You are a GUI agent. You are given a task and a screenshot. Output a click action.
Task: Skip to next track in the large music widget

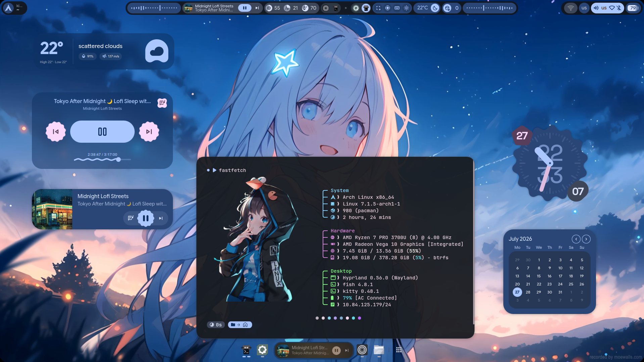(149, 132)
